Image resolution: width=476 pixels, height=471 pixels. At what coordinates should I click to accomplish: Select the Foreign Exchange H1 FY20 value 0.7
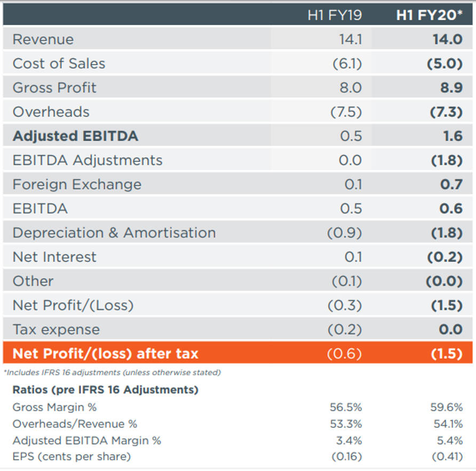point(451,185)
